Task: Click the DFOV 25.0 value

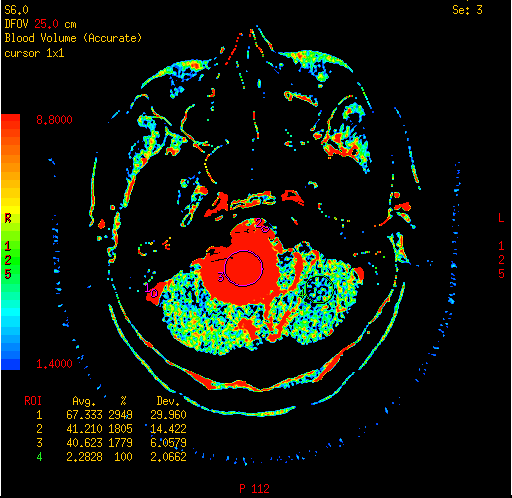Action: coord(46,24)
